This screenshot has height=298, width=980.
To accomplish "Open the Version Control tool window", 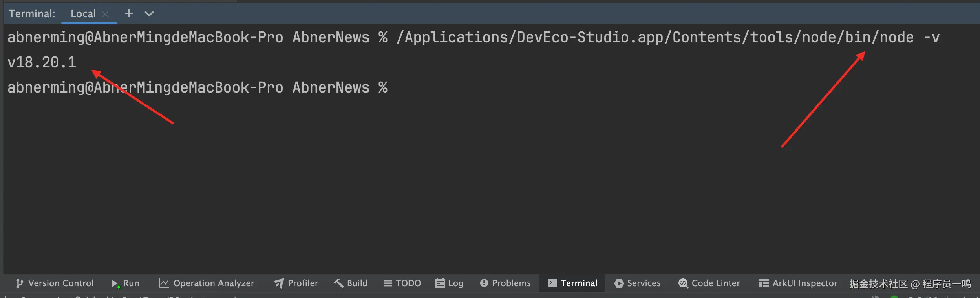I will click(x=55, y=283).
